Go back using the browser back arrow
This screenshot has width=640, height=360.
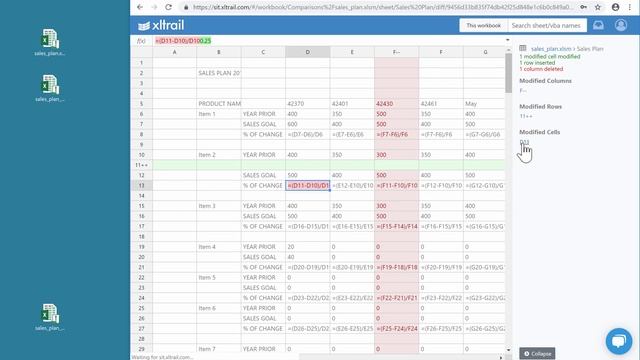[140, 7]
